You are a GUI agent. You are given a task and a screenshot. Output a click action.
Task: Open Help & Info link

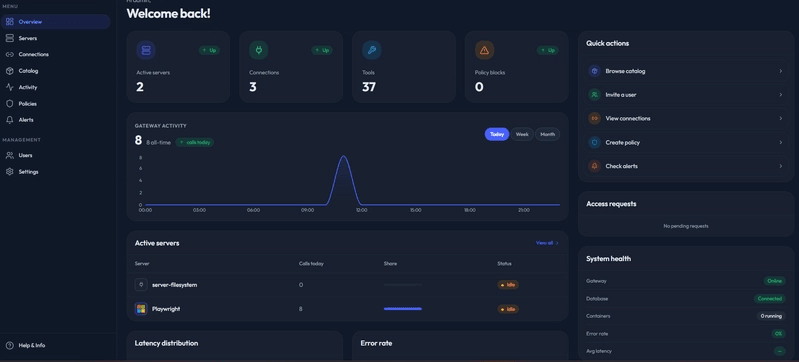(32, 345)
